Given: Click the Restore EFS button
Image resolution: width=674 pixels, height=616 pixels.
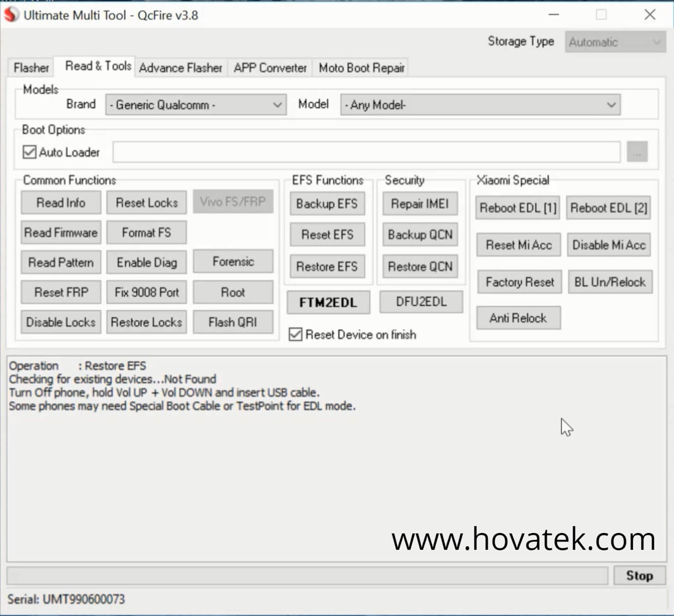Looking at the screenshot, I should click(x=327, y=266).
